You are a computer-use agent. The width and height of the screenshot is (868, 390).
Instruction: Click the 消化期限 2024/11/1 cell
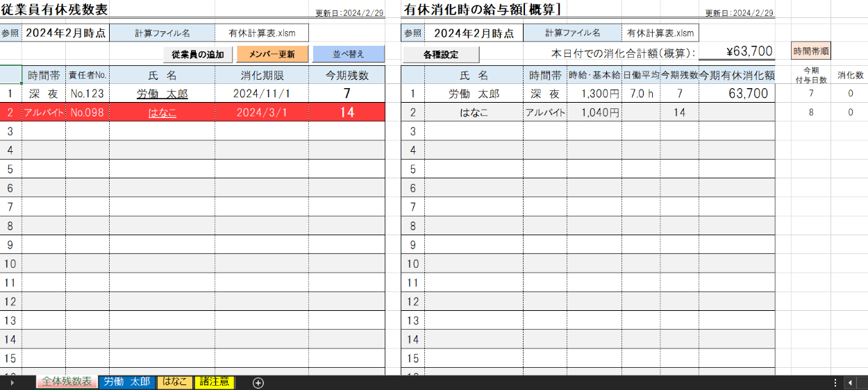click(x=261, y=94)
